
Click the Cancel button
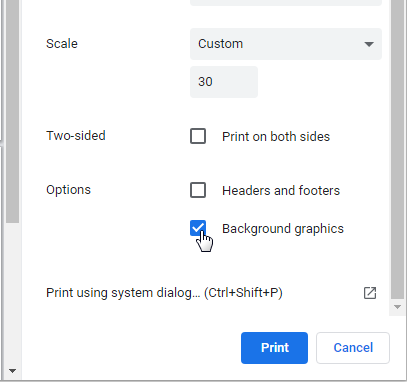(x=353, y=348)
